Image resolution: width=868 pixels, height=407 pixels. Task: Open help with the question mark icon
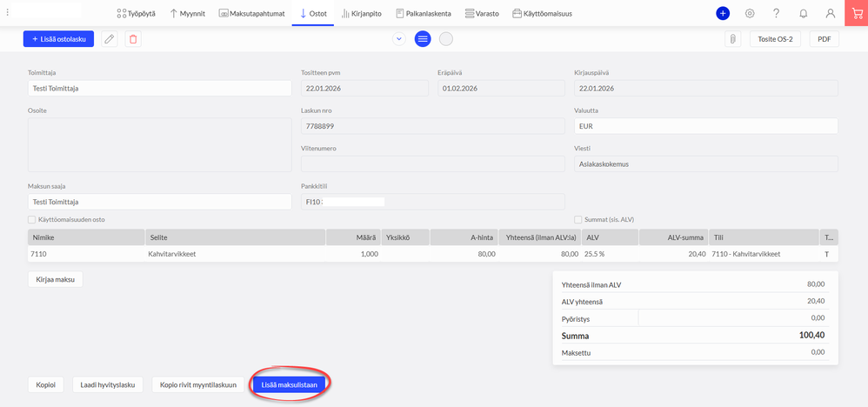coord(776,13)
